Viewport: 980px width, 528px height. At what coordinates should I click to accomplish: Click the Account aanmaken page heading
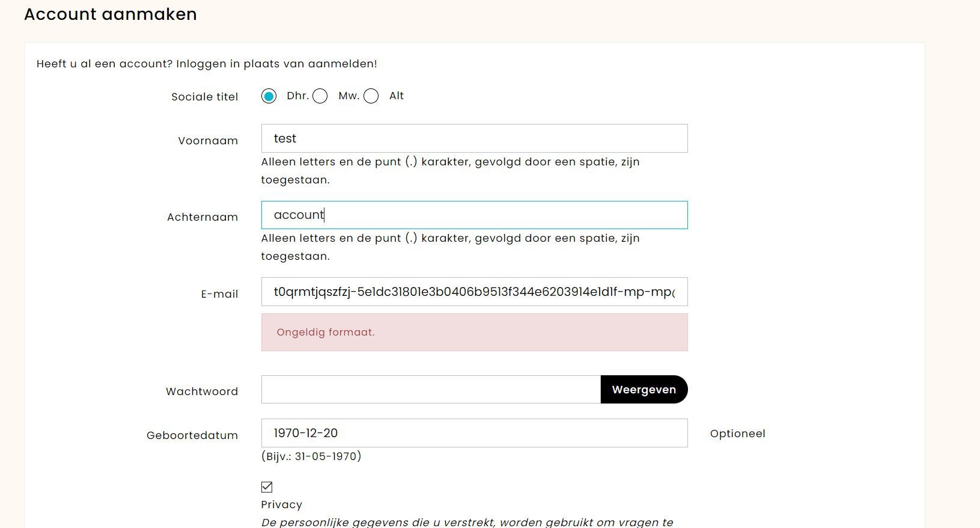coord(111,14)
